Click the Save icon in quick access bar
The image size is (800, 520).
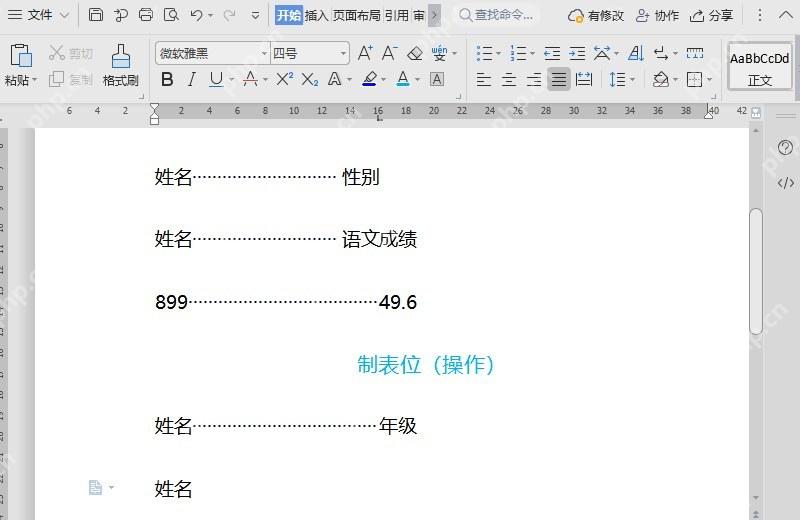(95, 15)
